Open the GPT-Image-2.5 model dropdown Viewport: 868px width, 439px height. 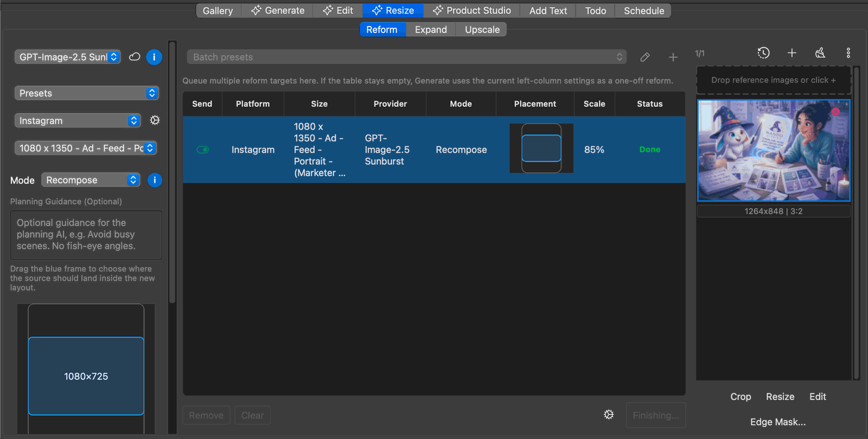click(68, 57)
